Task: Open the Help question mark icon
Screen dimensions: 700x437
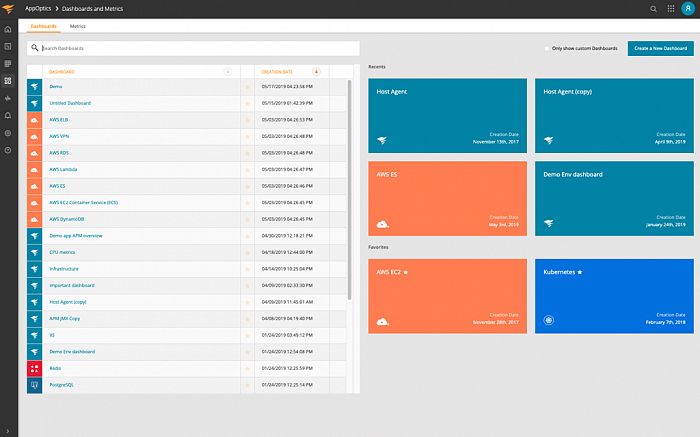Action: click(x=8, y=150)
